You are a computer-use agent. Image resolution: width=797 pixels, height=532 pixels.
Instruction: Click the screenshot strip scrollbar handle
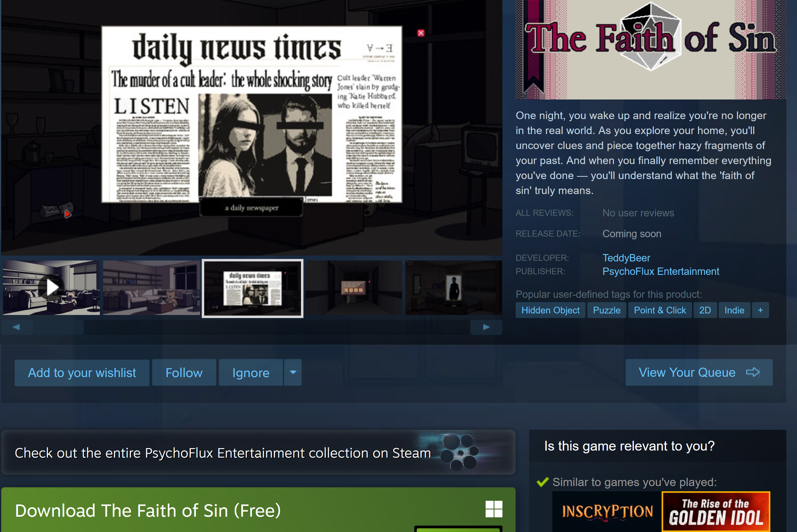(x=58, y=327)
